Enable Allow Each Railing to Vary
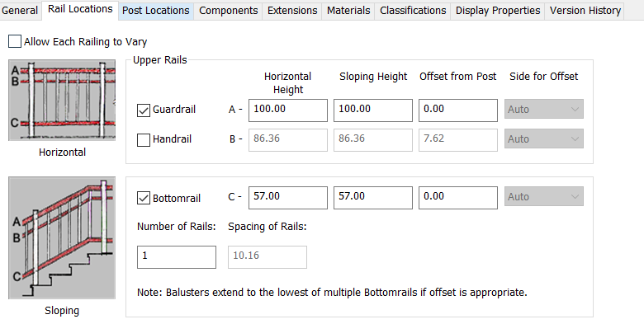Screen dimensions: 644x324 click(15, 41)
